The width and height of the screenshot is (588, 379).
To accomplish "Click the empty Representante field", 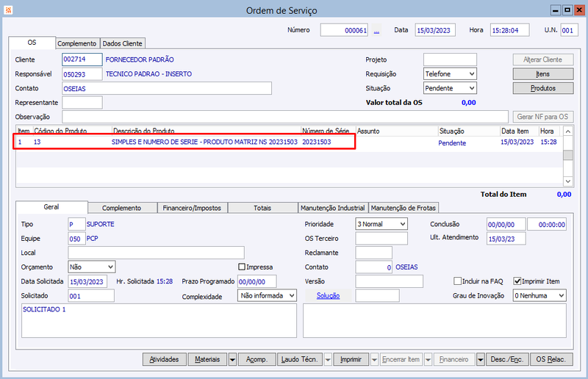I will [x=82, y=102].
